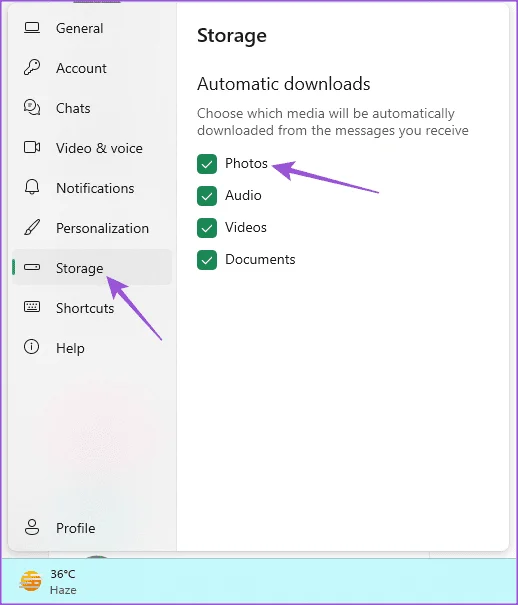Open the Help section label
The image size is (518, 605).
[70, 348]
